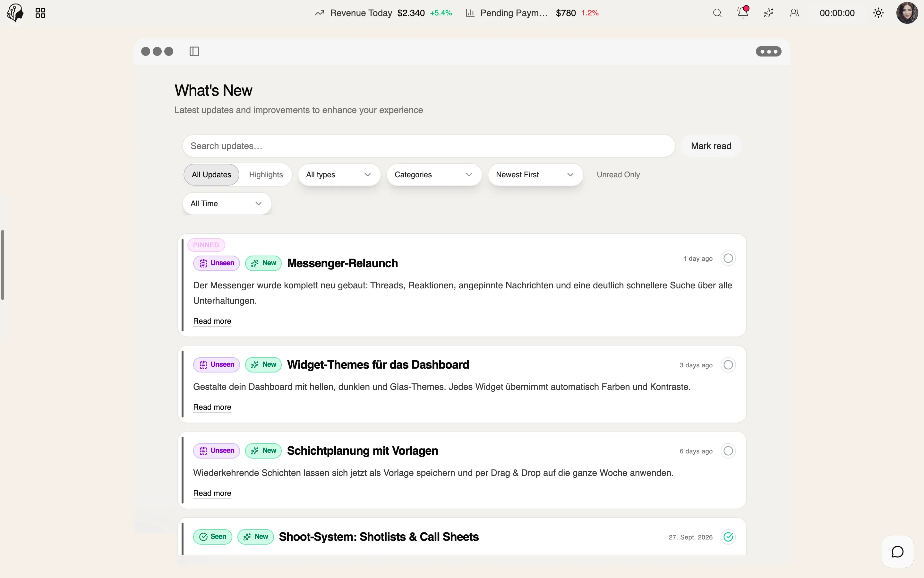The height and width of the screenshot is (578, 924).
Task: Open the user profile avatar
Action: point(907,13)
